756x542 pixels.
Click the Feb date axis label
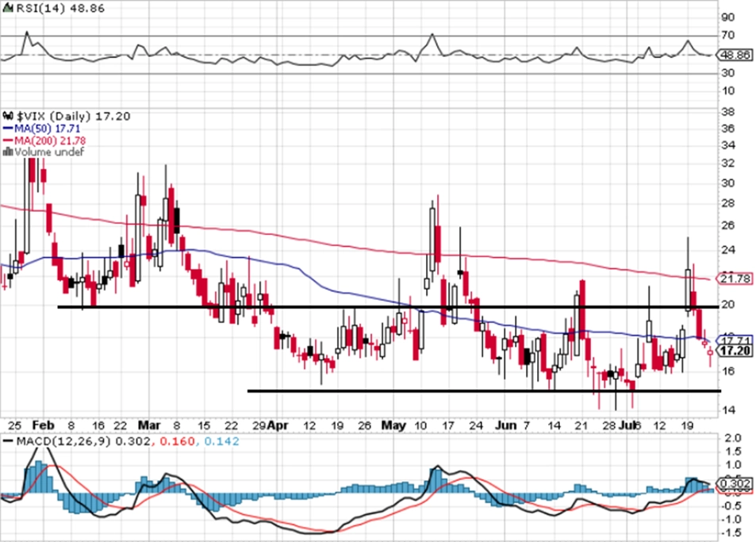(x=43, y=425)
